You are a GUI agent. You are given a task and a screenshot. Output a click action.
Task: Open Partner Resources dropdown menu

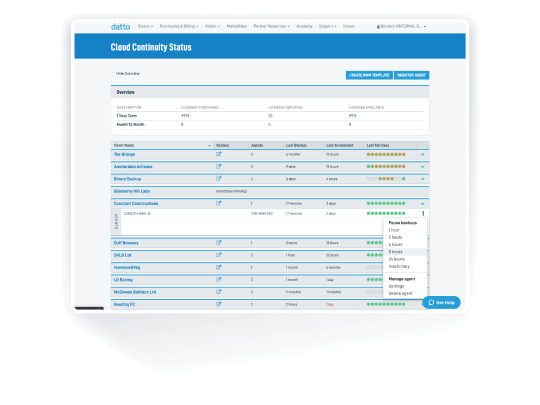click(x=271, y=26)
